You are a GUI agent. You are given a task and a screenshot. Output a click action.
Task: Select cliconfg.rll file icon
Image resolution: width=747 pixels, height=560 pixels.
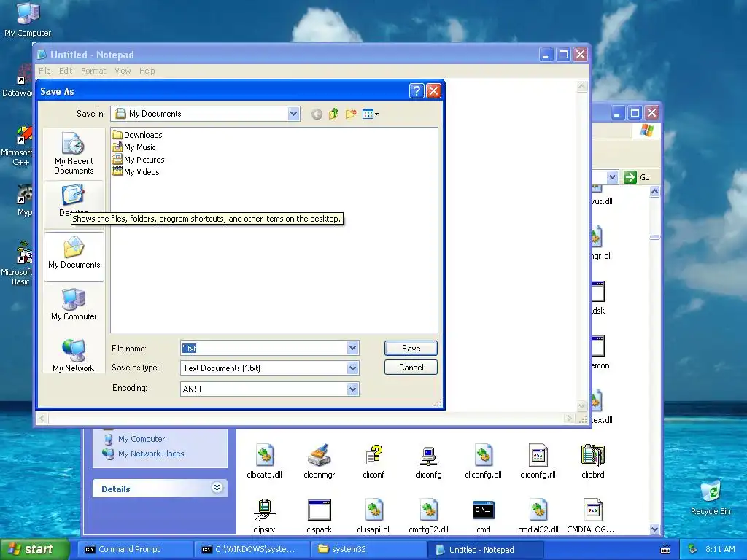pos(538,462)
